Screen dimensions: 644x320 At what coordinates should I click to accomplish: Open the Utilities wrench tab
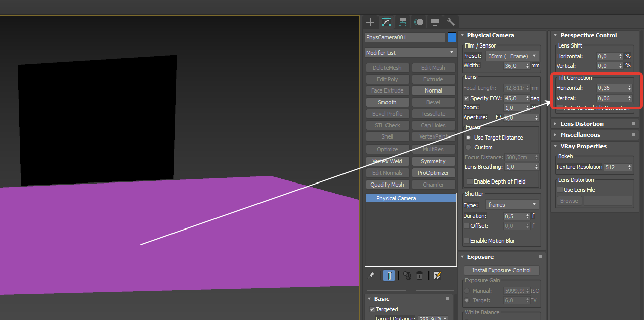pos(451,22)
